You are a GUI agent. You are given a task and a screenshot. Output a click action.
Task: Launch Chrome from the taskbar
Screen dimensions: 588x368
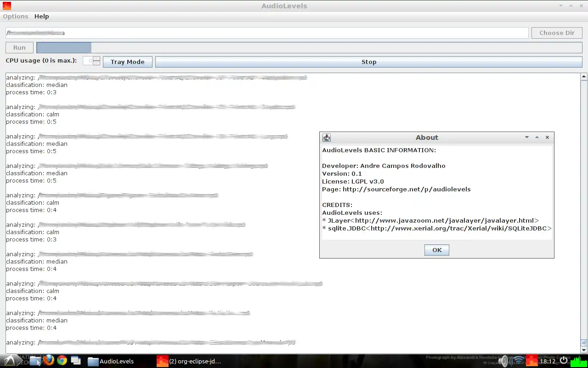(x=62, y=361)
